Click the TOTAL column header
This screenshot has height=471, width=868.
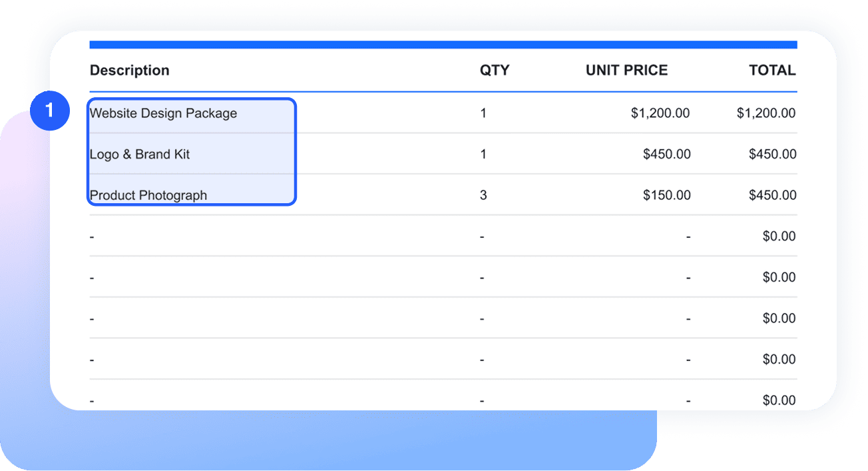pyautogui.click(x=772, y=70)
